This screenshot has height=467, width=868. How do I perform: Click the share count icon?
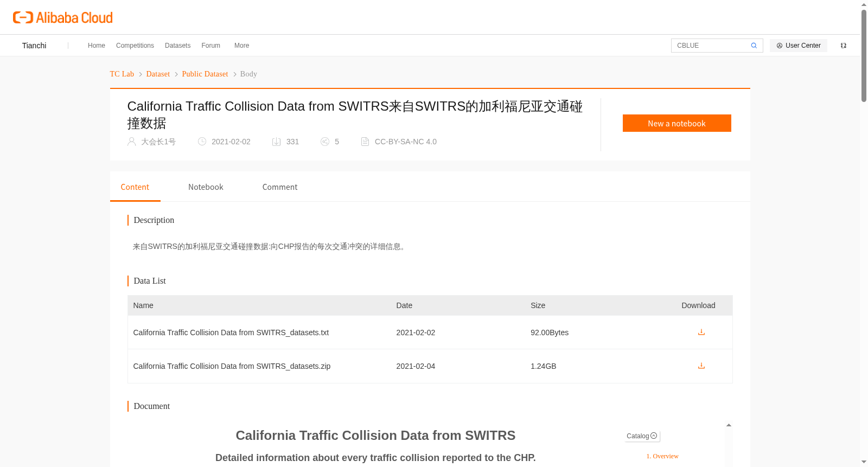[325, 142]
